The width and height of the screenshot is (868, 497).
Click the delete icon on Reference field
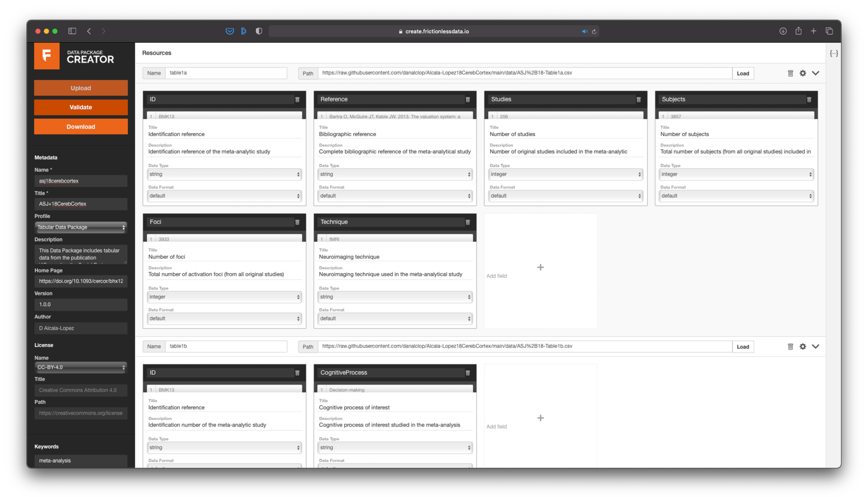click(468, 99)
